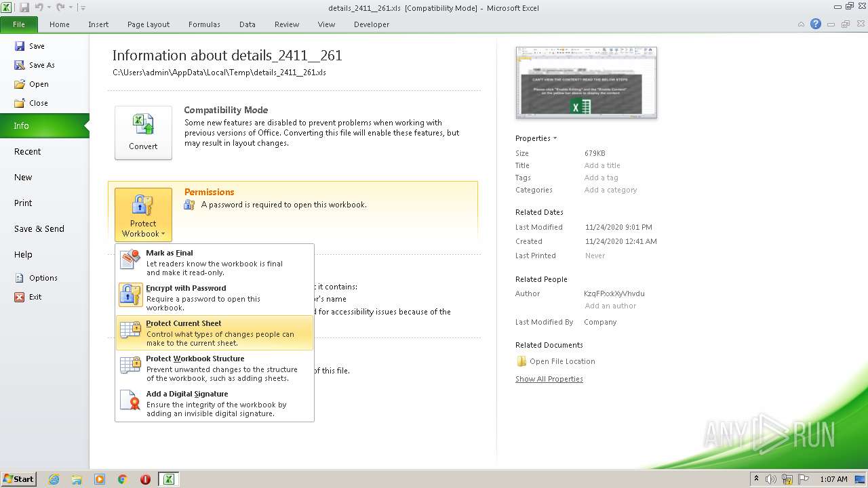Select Encrypt with Password option
Screen dimensions: 868x488
[x=214, y=298]
